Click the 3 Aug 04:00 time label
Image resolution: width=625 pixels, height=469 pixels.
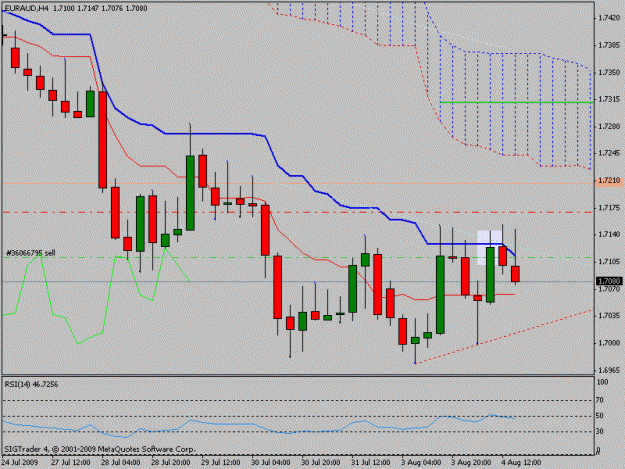421,463
